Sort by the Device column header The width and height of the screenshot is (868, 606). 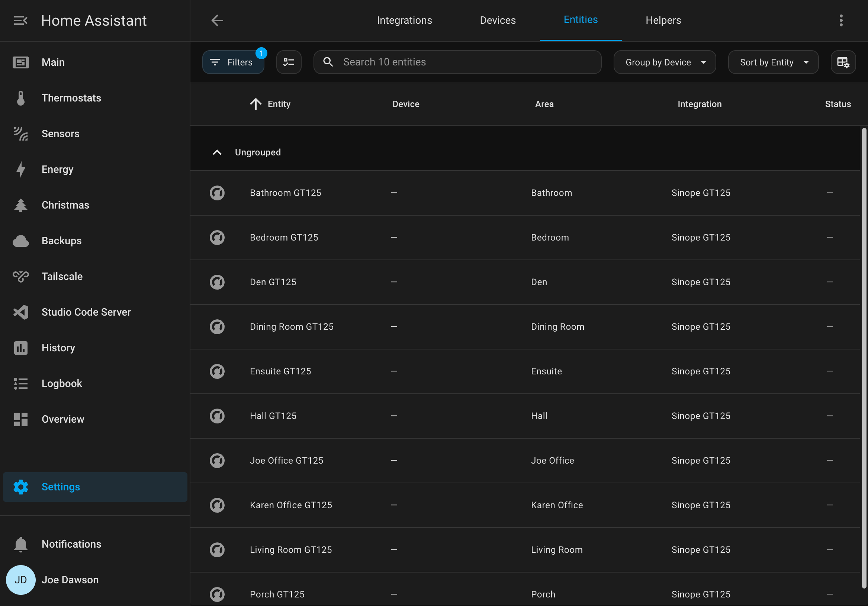pos(406,104)
